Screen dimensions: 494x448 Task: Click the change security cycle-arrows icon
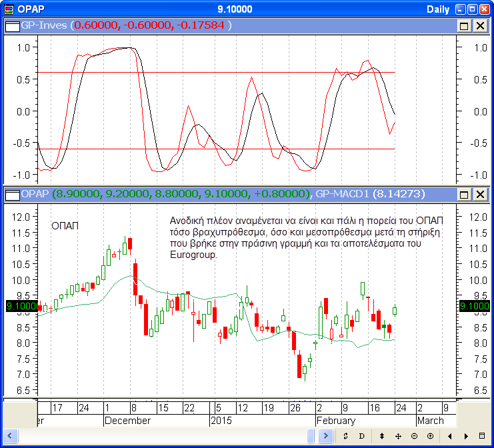coord(345,436)
